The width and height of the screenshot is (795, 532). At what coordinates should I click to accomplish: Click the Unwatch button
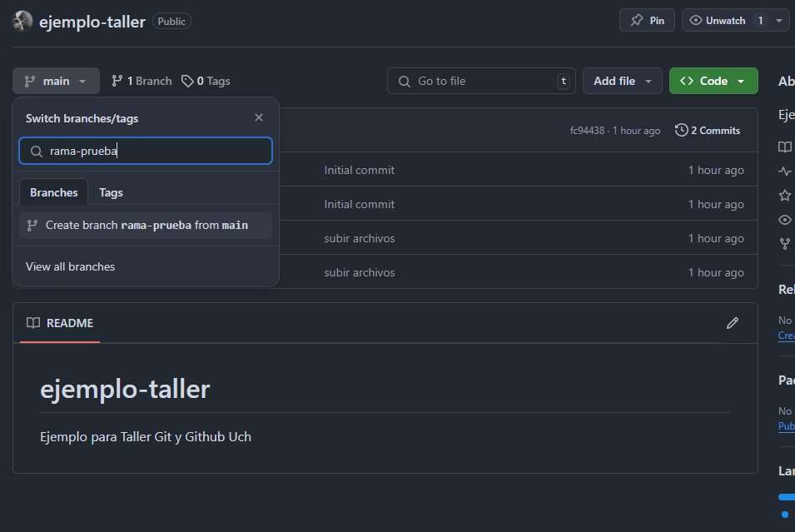(726, 20)
